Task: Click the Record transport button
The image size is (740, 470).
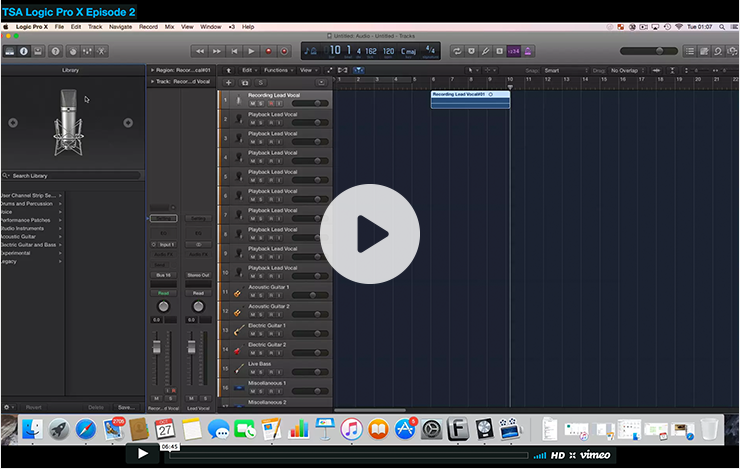Action: [268, 51]
